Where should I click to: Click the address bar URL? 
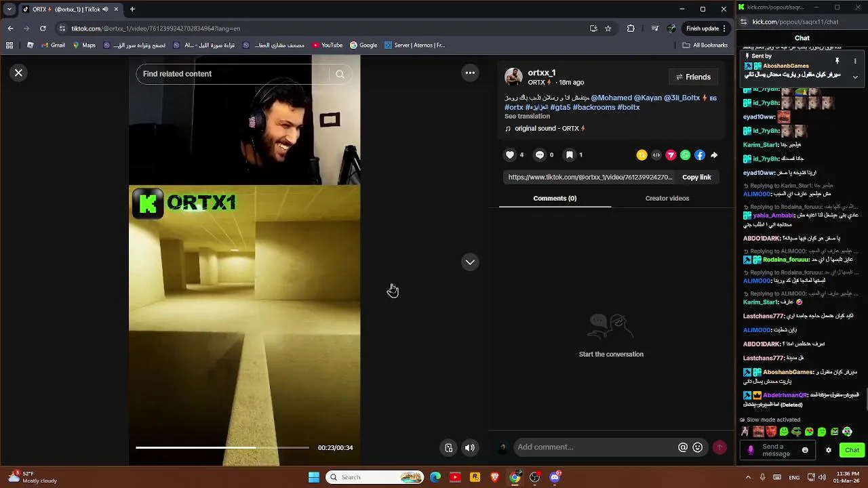156,28
